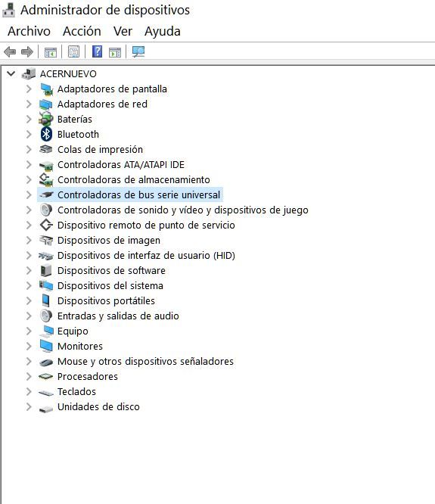
Task: Click the blue Help question mark icon
Action: [97, 51]
